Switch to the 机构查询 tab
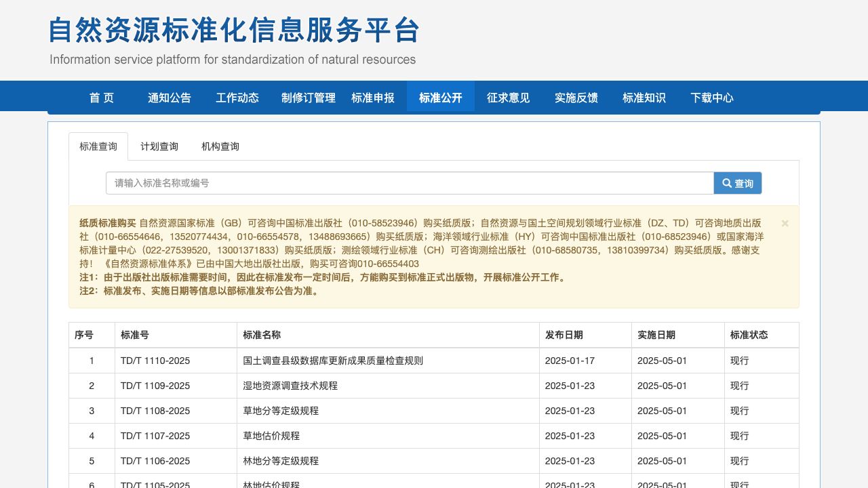The image size is (868, 488). 220,146
